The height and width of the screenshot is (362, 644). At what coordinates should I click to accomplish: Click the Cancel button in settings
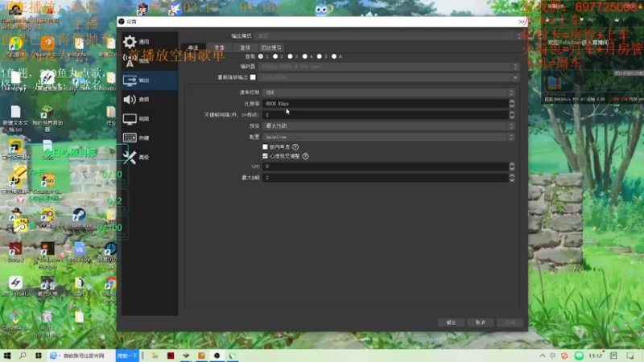481,323
